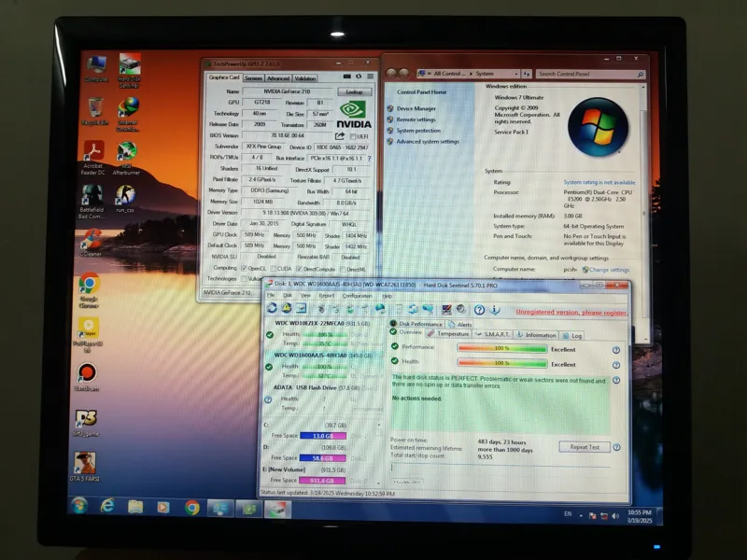Switch to the Validation tab in GPU-Z

tap(304, 78)
